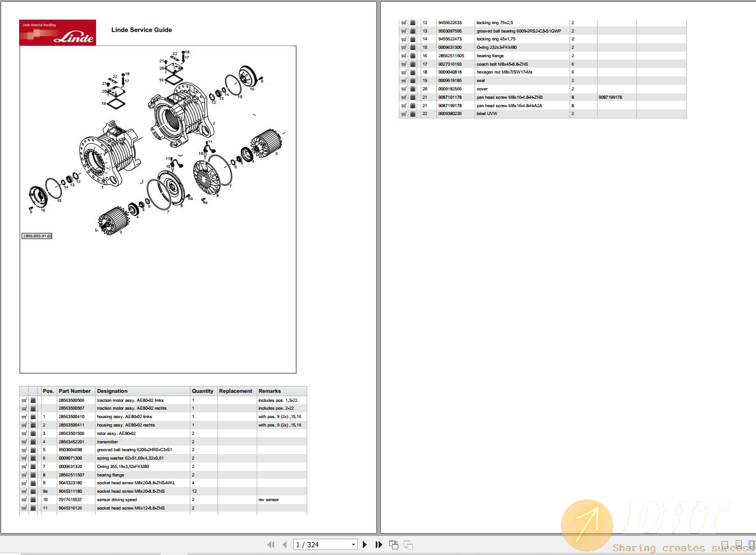This screenshot has width=756, height=555.
Task: Open the page number dropdown arrow
Action: click(x=353, y=544)
